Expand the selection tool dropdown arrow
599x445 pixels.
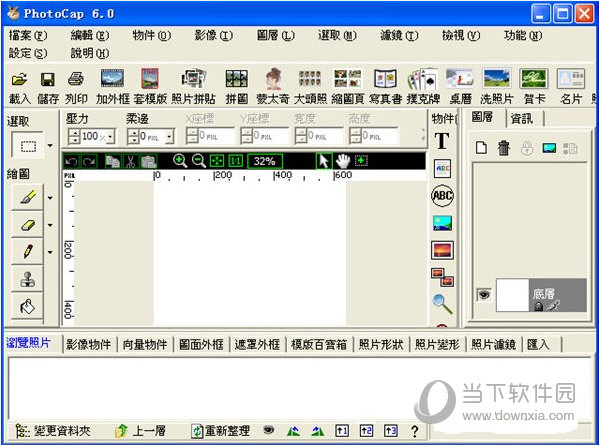pos(50,146)
